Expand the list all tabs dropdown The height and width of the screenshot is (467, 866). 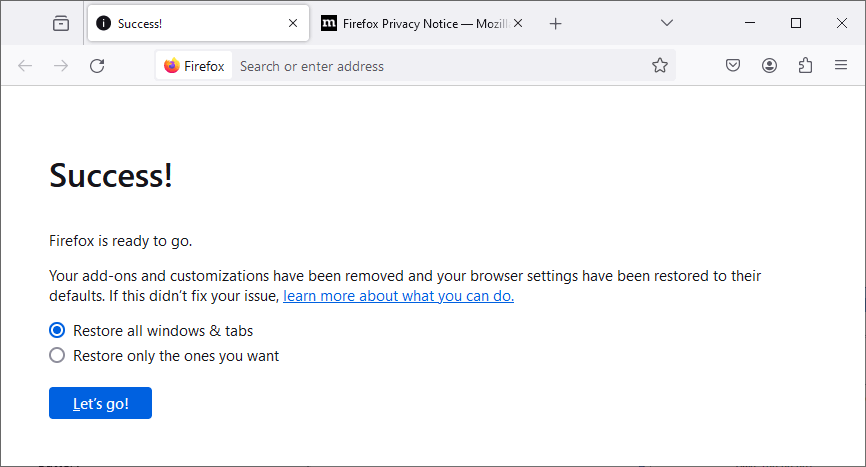tap(667, 23)
